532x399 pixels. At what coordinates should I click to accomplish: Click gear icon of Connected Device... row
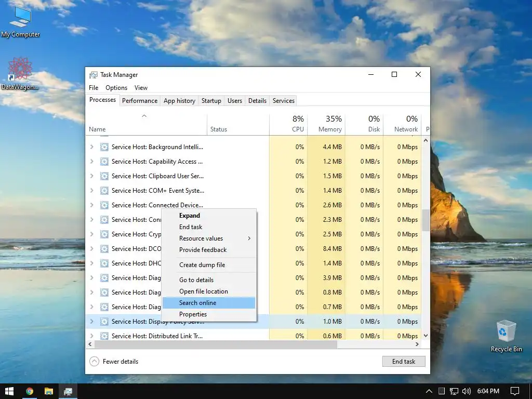pos(104,205)
